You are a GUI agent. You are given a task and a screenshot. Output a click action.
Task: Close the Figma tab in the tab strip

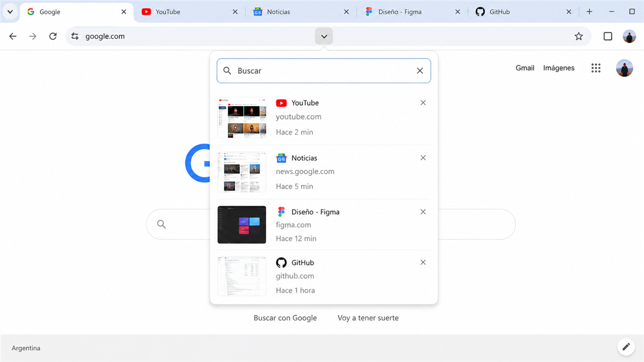pos(458,12)
